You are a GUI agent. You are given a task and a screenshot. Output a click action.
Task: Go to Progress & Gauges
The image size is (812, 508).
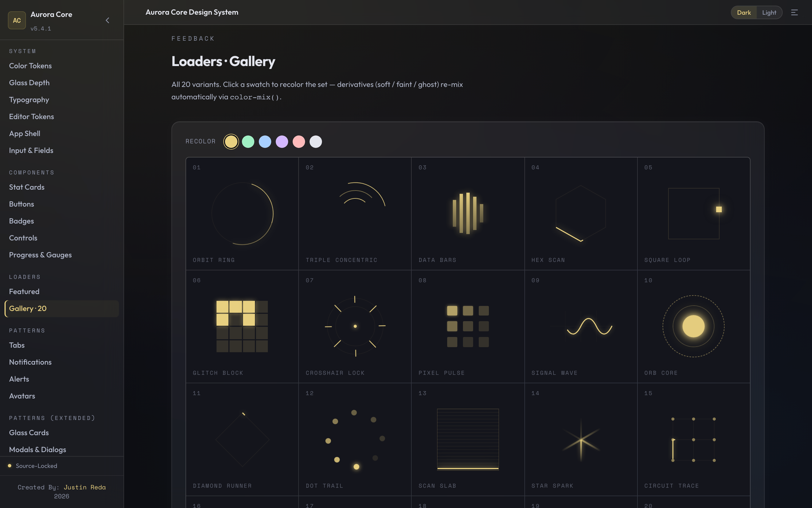[62, 255]
